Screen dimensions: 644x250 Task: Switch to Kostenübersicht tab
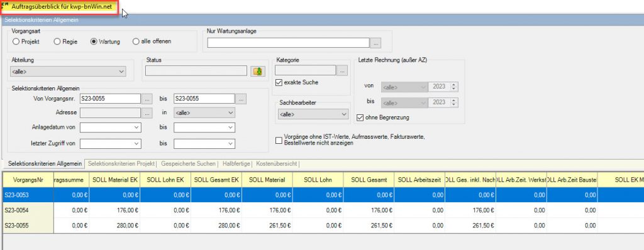coord(277,164)
